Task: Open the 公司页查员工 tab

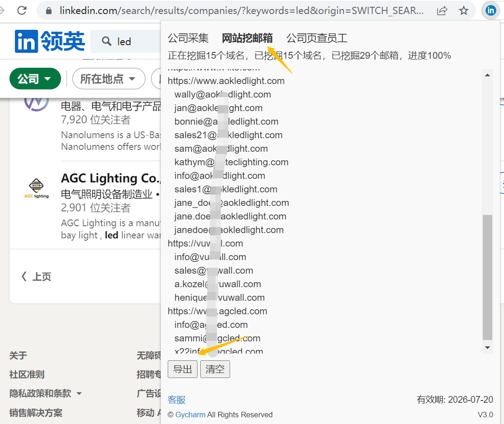Action: tap(316, 38)
